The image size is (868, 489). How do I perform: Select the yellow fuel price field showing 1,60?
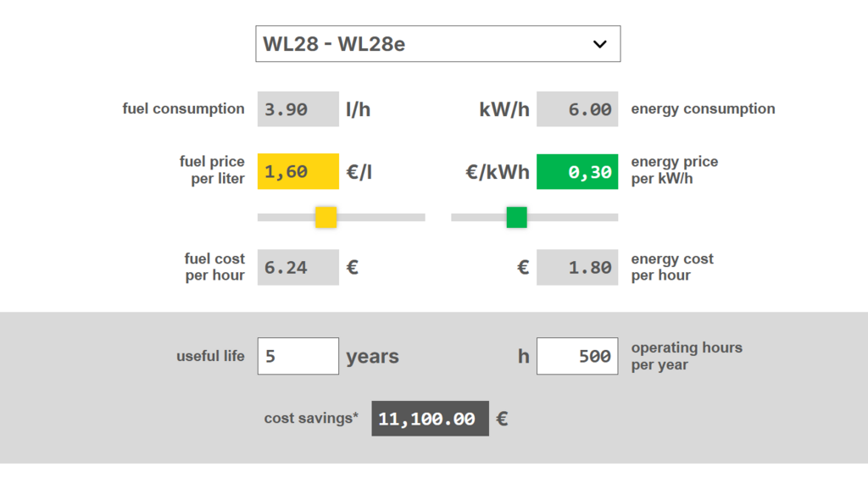click(x=298, y=171)
